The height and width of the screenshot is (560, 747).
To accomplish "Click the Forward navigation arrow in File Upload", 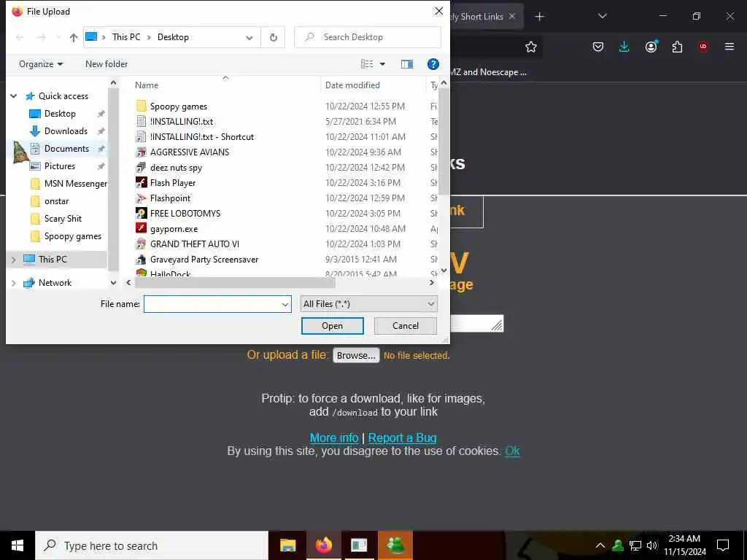I will click(42, 37).
